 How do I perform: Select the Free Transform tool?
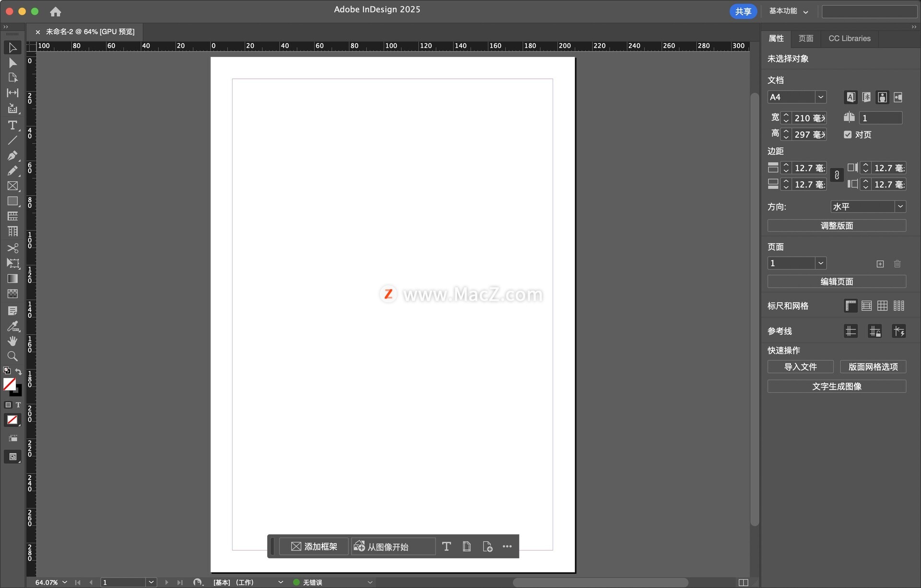coord(12,263)
